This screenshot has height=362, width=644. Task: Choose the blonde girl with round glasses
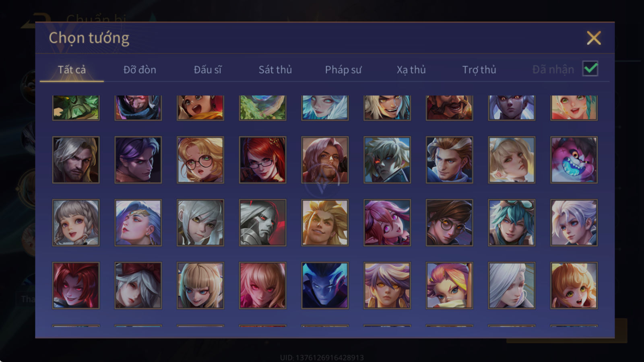tap(200, 160)
